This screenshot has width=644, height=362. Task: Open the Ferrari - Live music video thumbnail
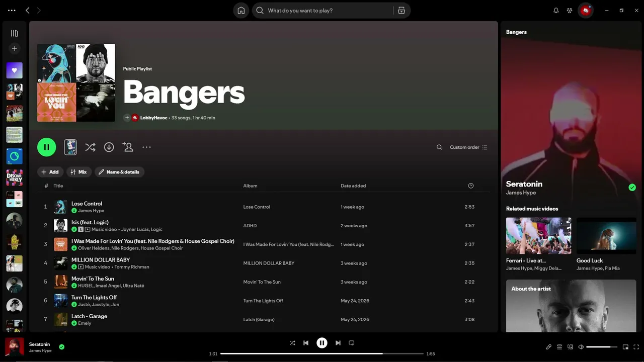click(538, 235)
